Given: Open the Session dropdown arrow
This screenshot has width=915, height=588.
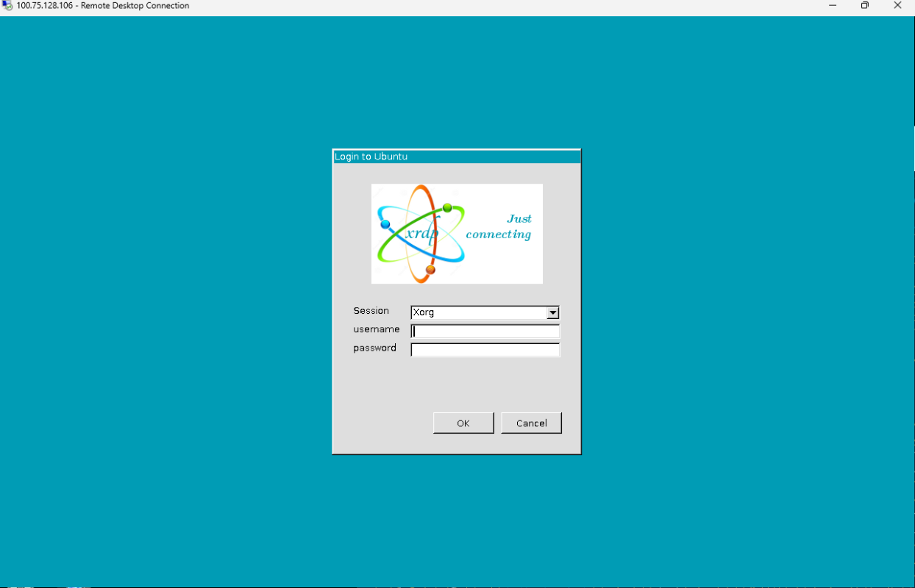Looking at the screenshot, I should point(553,312).
